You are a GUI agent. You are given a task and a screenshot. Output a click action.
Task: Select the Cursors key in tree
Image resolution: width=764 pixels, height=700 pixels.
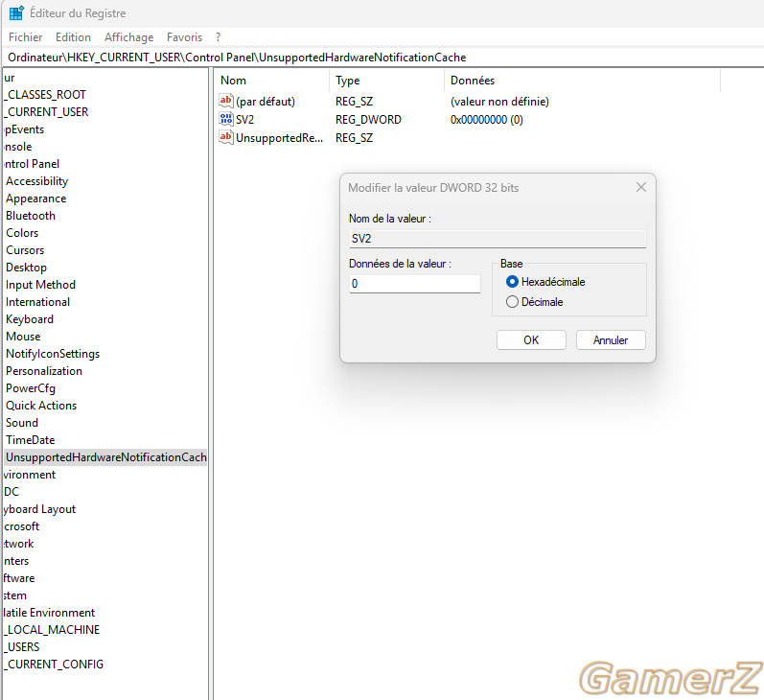(25, 250)
